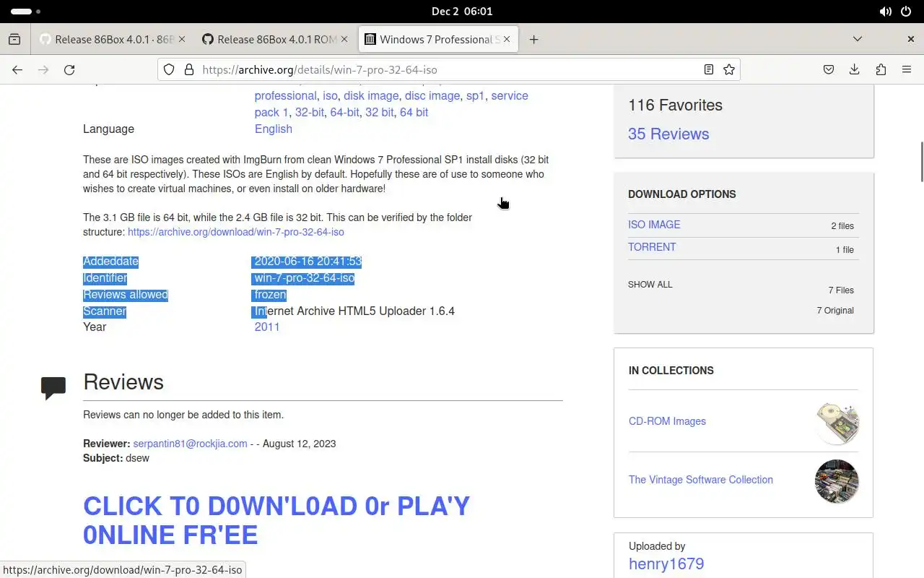The width and height of the screenshot is (924, 578).
Task: Open the 'professional' topic tag
Action: (285, 95)
